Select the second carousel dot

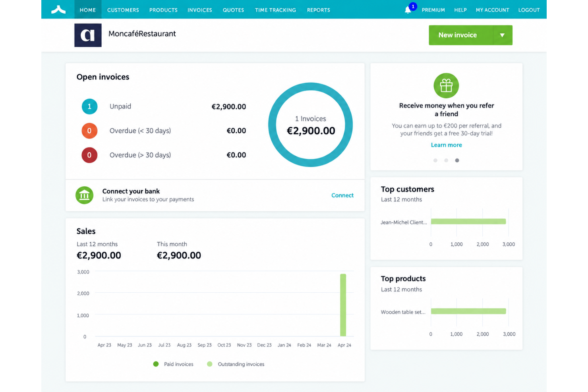point(446,160)
